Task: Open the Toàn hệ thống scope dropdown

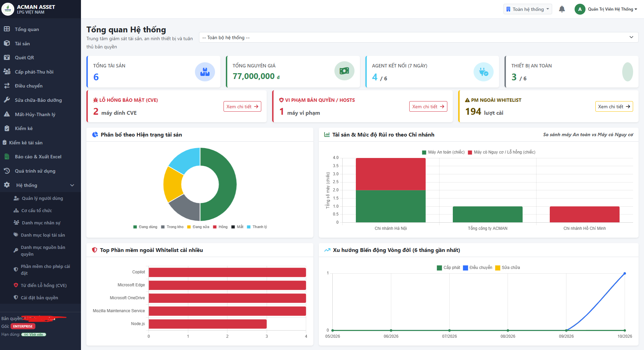Action: coord(528,9)
